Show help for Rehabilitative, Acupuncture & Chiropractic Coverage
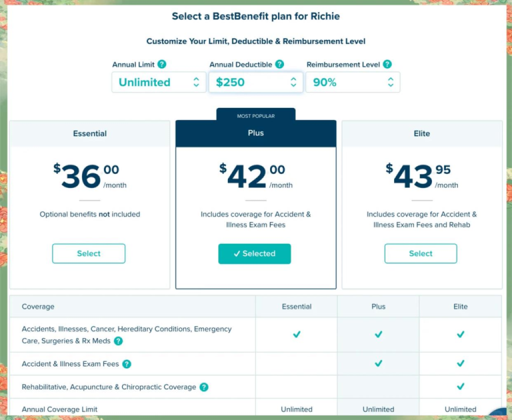 pos(204,387)
